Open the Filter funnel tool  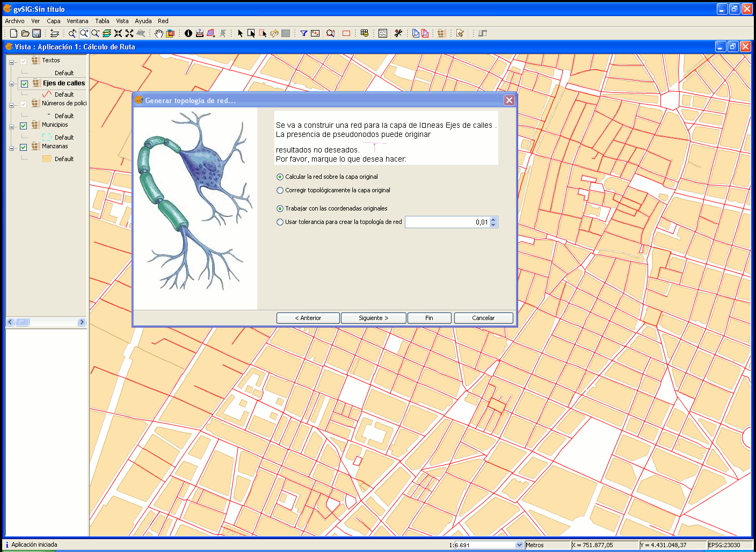pos(303,33)
